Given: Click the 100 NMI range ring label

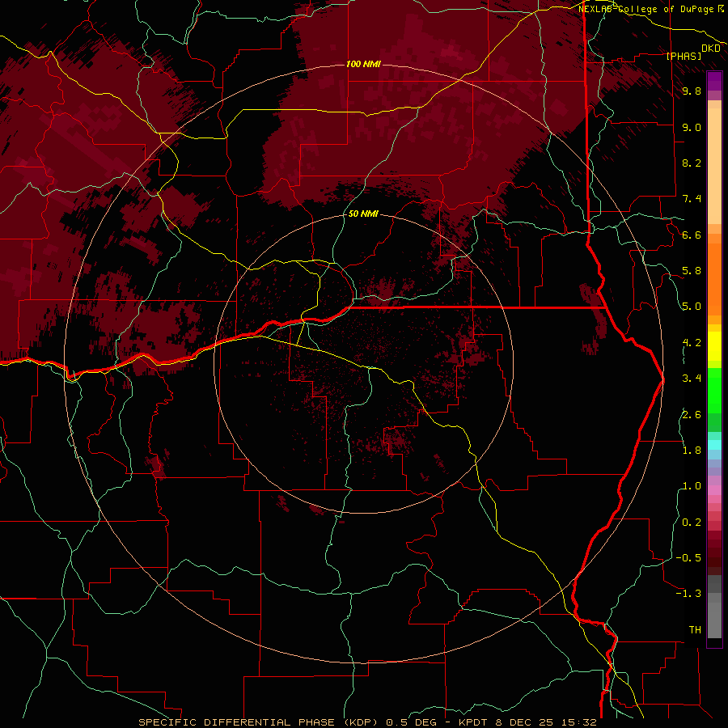Looking at the screenshot, I should click(x=363, y=64).
